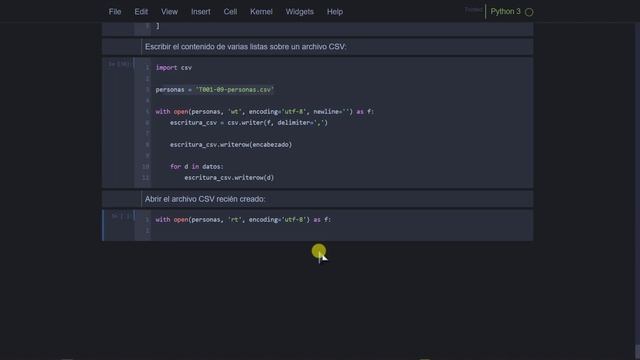Image resolution: width=640 pixels, height=360 pixels.
Task: Click the csv.writer delimiter line
Action: pos(249,122)
